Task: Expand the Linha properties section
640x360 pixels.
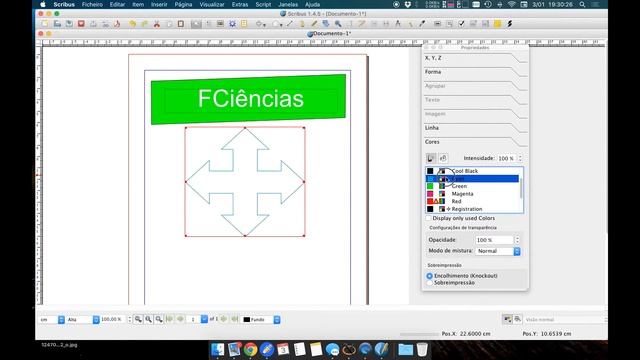Action: pos(475,128)
